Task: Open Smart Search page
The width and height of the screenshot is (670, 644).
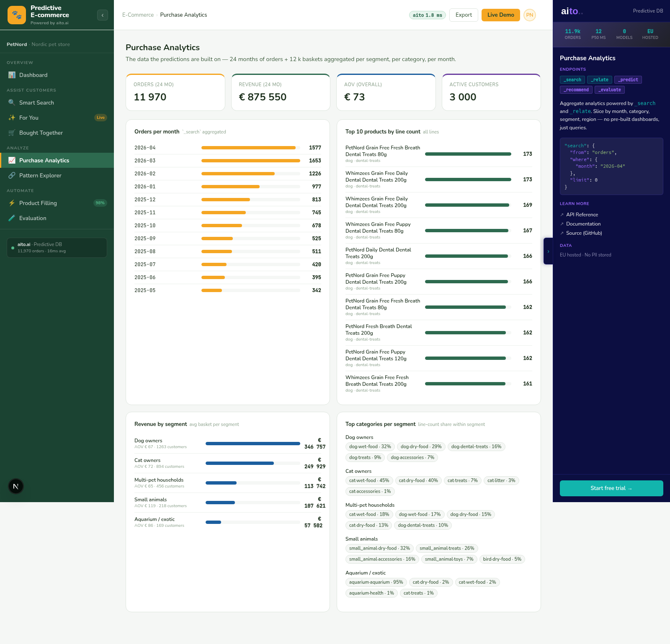Action: (57, 103)
